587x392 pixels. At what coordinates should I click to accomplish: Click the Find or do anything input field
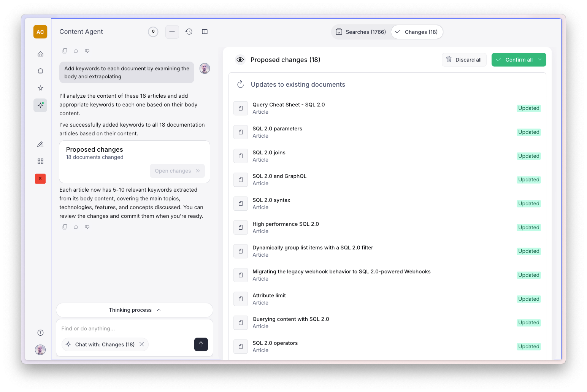point(114,329)
